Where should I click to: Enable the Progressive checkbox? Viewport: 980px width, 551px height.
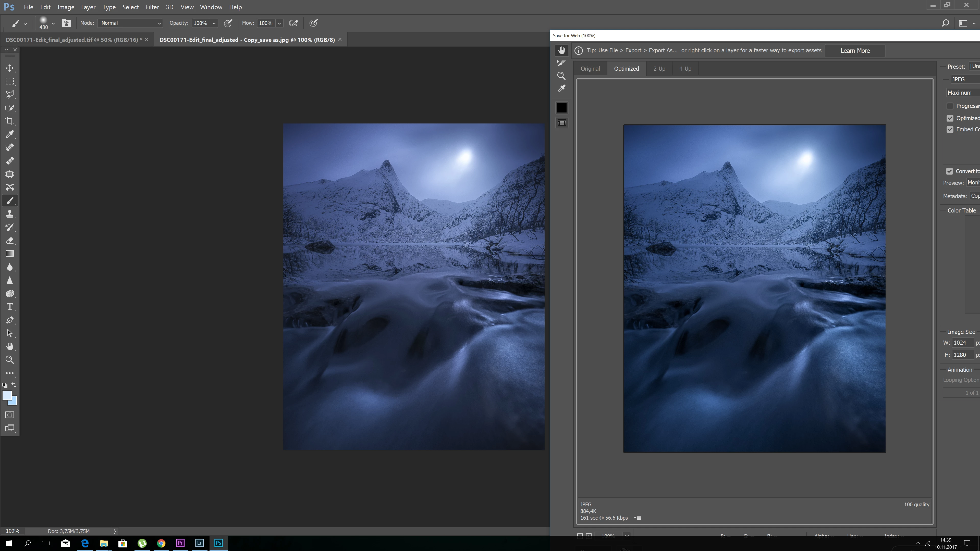[950, 106]
